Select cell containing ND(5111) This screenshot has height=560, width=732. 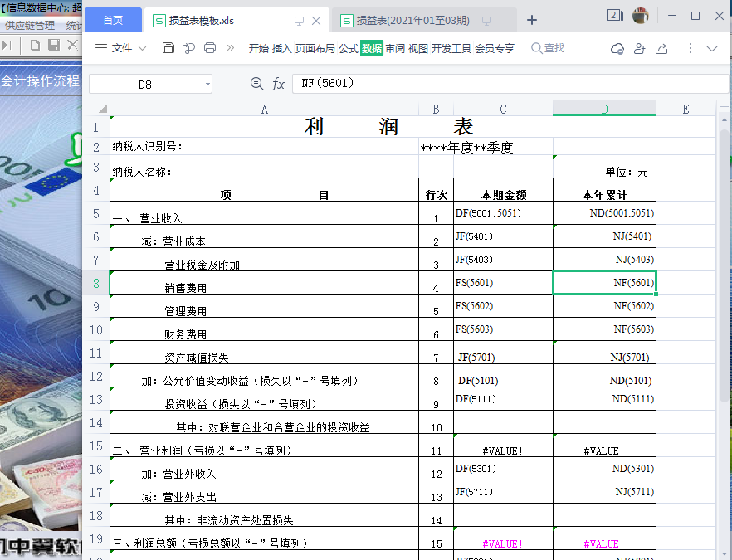tap(604, 399)
